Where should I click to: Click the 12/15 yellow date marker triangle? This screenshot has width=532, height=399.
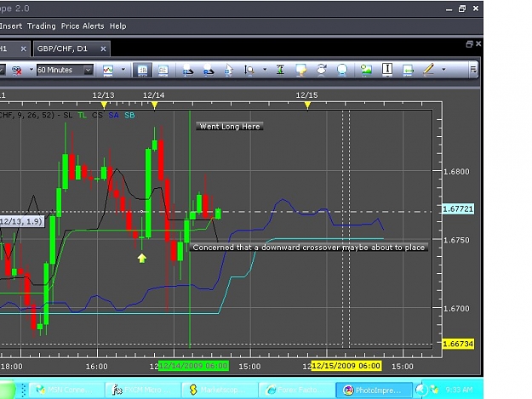(307, 105)
